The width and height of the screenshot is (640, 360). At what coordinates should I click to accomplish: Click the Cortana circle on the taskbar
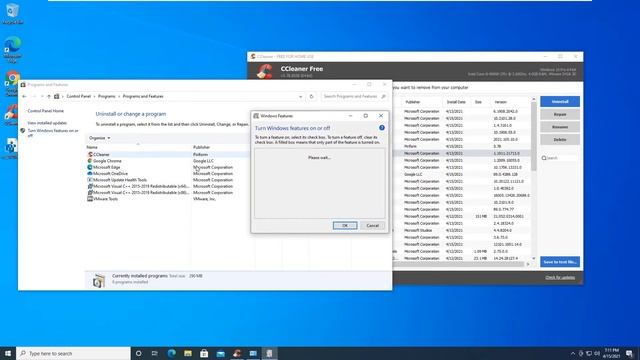(138, 353)
